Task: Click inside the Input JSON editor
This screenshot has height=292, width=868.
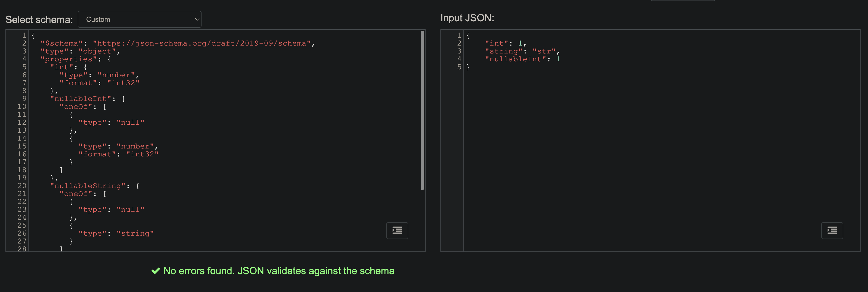Action: coord(640,135)
